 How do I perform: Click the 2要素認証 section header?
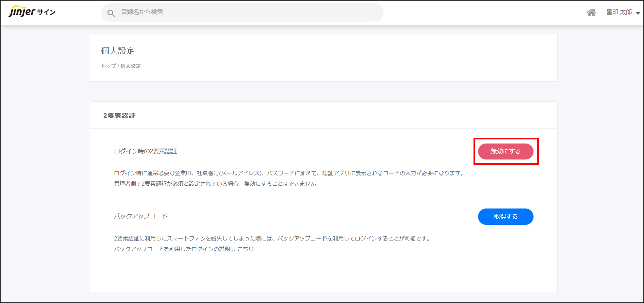pos(119,116)
